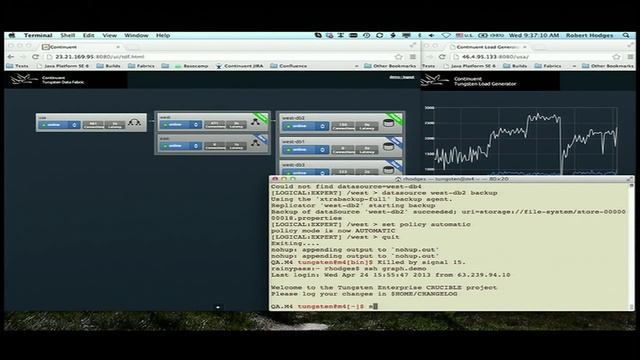The image size is (640, 360).
Task: Select the Continuent Load Generator tab
Action: [488, 47]
